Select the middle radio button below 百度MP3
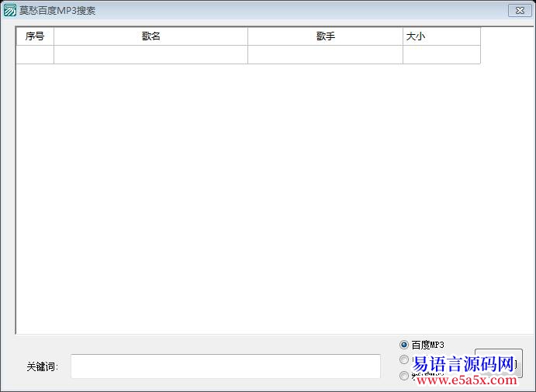The height and width of the screenshot is (392, 536). [x=403, y=359]
